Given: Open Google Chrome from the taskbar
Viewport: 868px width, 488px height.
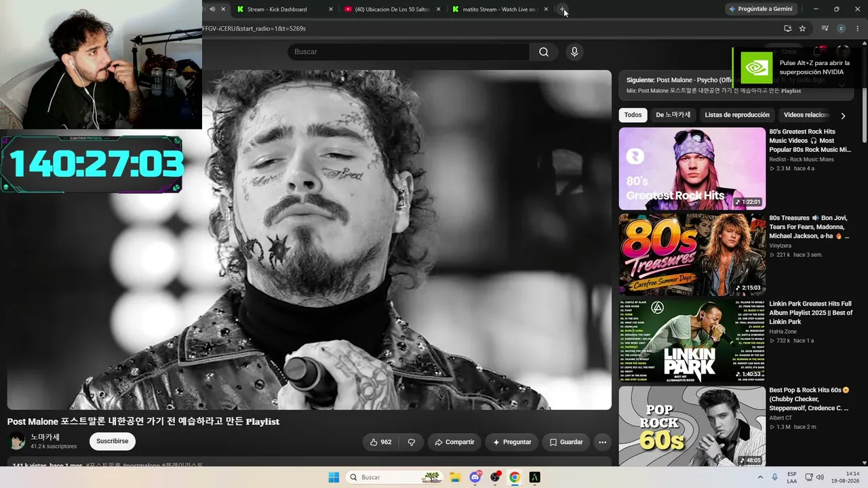Looking at the screenshot, I should 515,477.
